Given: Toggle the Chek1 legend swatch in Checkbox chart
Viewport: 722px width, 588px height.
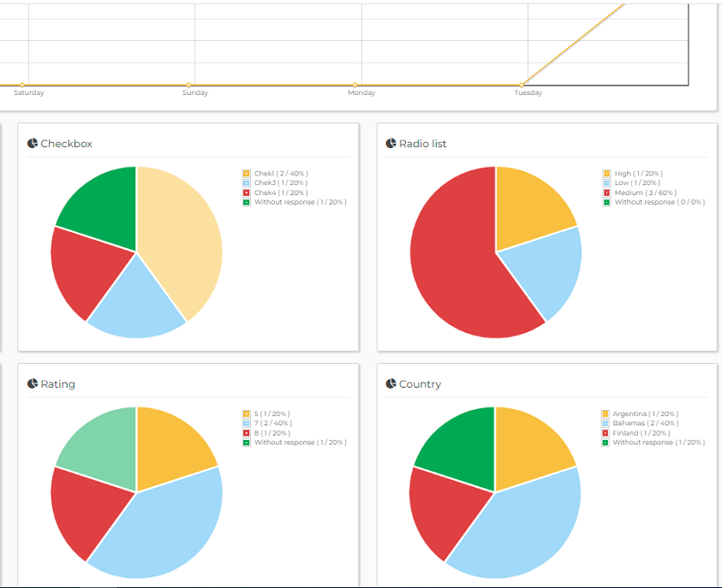Looking at the screenshot, I should click(x=247, y=174).
